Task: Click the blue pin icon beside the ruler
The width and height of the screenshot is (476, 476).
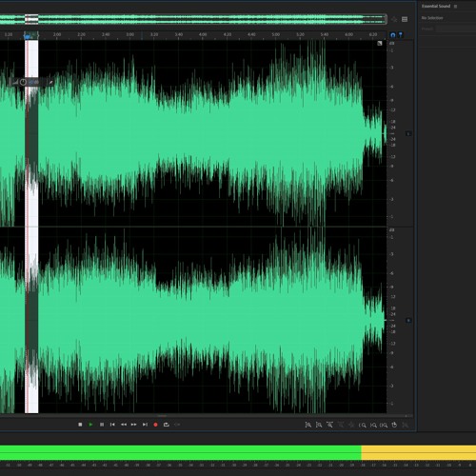Action: (401, 34)
